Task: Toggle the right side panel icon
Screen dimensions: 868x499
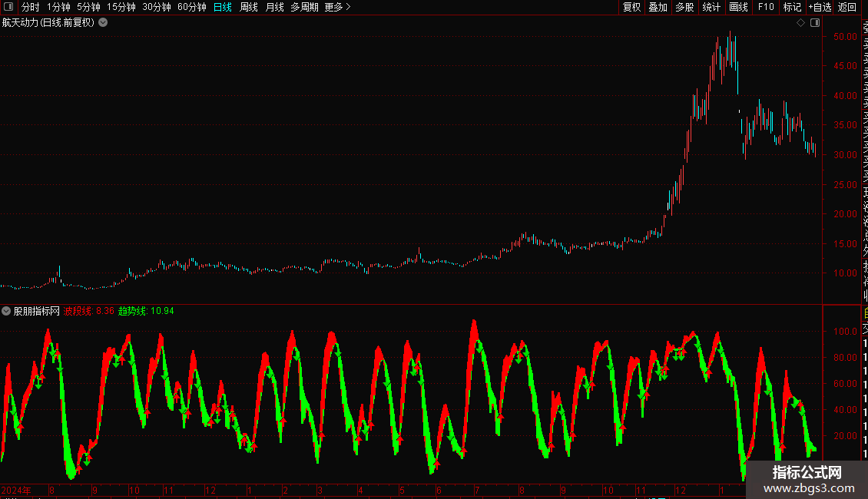Action: pyautogui.click(x=815, y=23)
